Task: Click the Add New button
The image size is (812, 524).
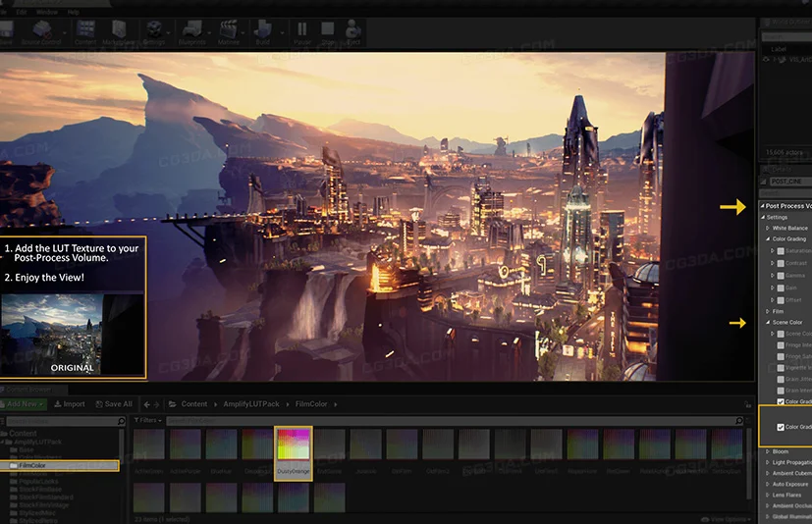Action: click(24, 404)
